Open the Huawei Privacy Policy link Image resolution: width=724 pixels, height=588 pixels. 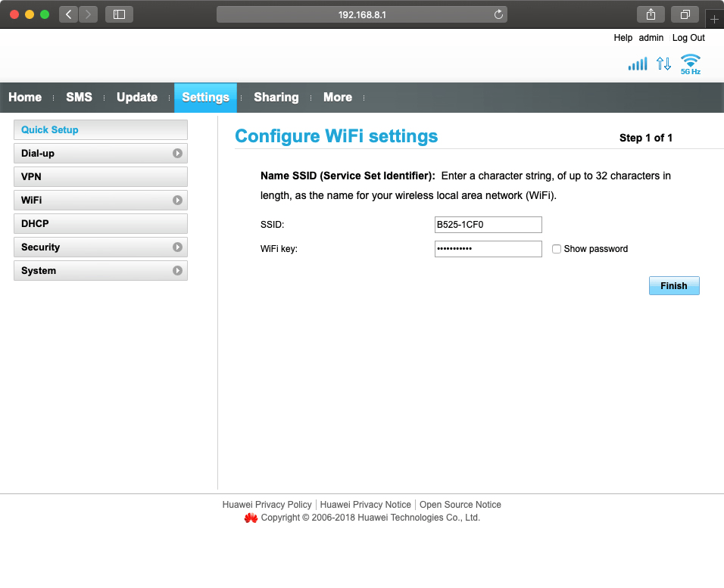pyautogui.click(x=267, y=505)
